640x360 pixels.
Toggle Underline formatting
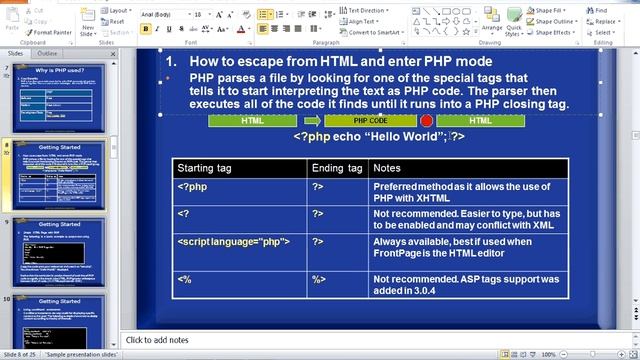[169, 29]
